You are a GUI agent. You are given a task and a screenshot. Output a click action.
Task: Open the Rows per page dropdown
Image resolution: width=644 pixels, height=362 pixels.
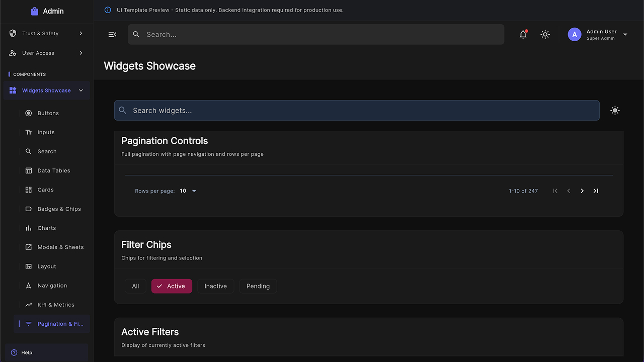[189, 191]
